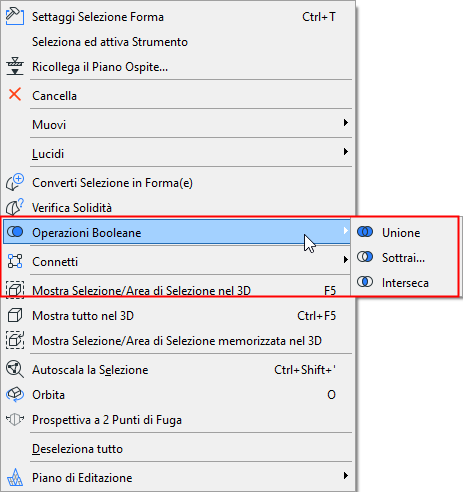Viewport: 463px width, 492px height.
Task: Click the Orbita icon
Action: tap(15, 394)
